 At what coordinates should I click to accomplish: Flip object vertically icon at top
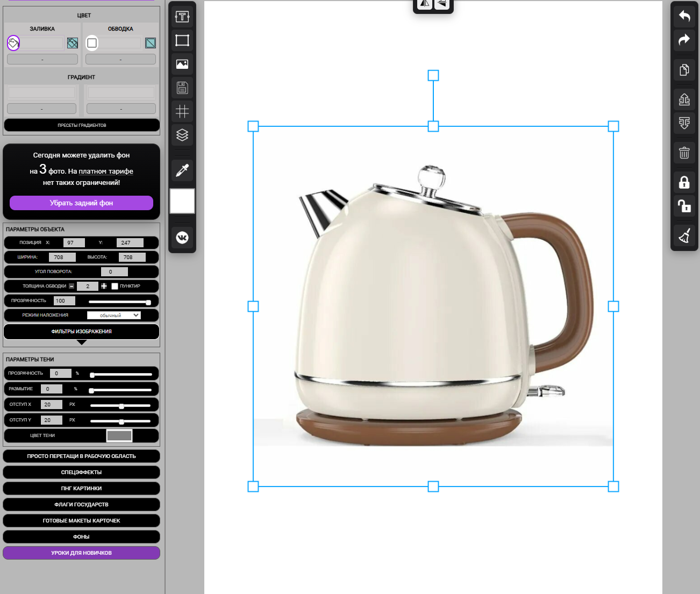[x=441, y=4]
